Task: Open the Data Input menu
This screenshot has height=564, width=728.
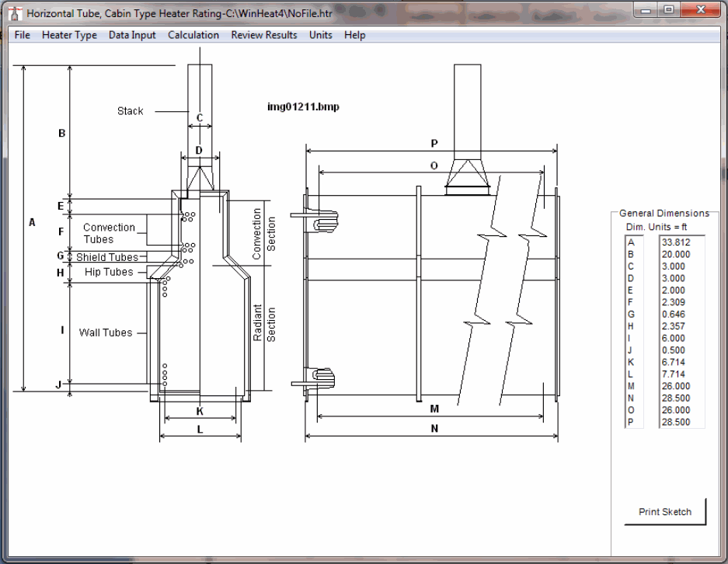Action: coord(132,35)
